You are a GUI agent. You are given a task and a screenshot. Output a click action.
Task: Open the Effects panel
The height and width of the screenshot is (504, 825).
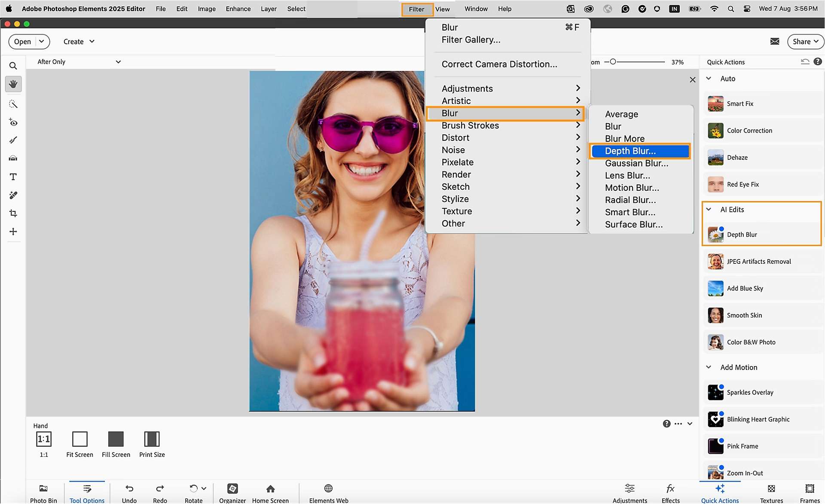point(671,493)
